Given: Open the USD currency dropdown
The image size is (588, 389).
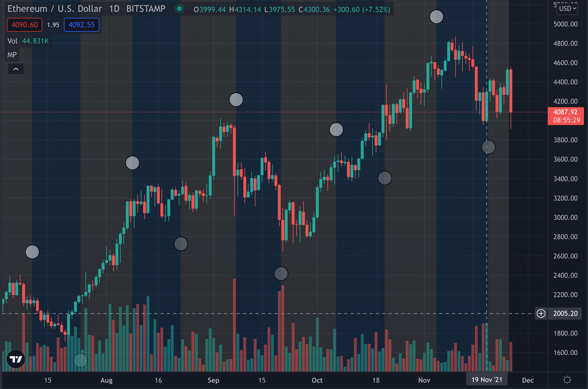Looking at the screenshot, I should 567,9.
